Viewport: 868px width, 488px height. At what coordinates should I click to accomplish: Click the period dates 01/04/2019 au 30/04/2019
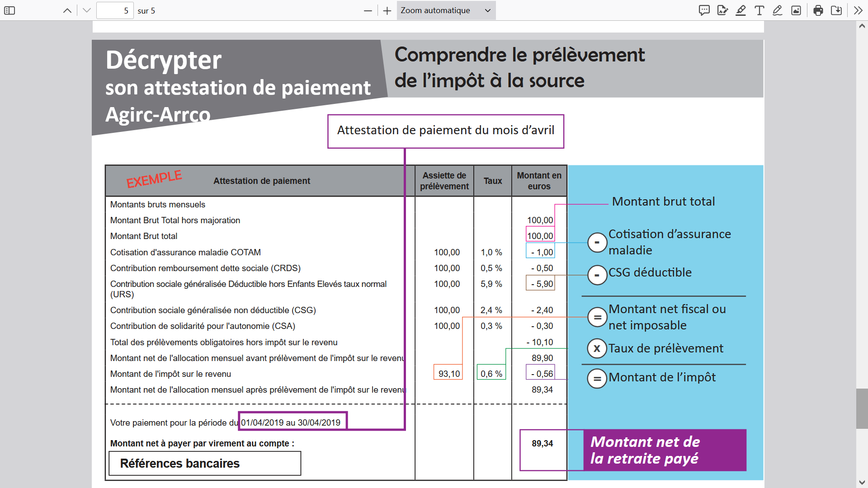291,422
